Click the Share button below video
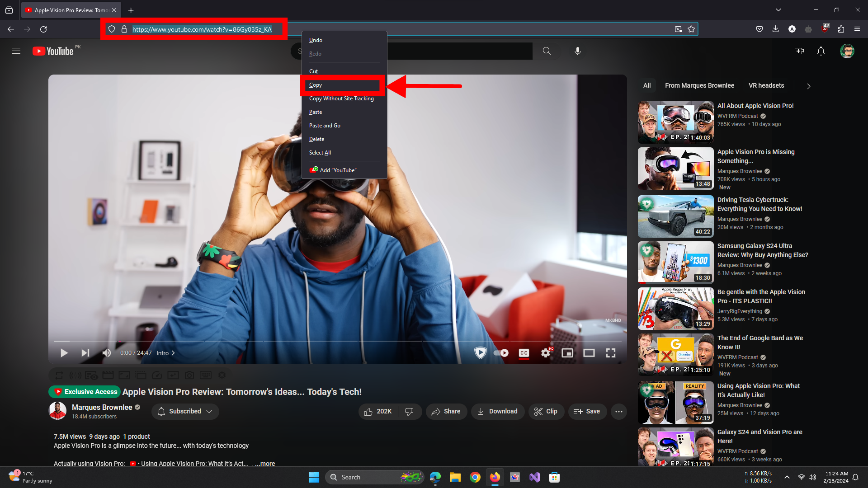 (446, 411)
